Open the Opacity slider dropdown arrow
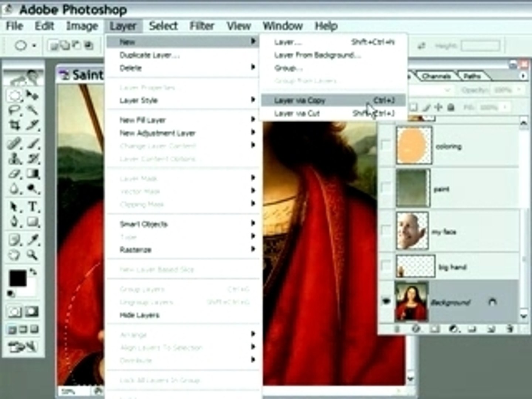This screenshot has width=532, height=399. (519, 89)
